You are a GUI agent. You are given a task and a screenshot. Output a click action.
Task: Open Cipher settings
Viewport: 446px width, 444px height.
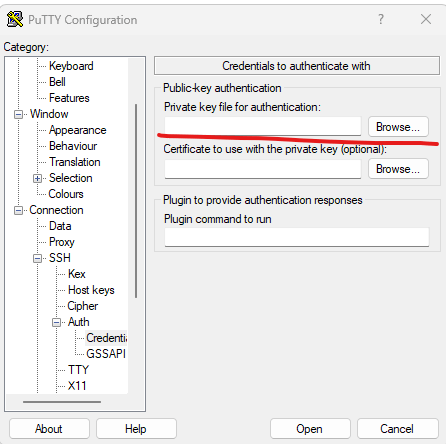[x=83, y=306]
